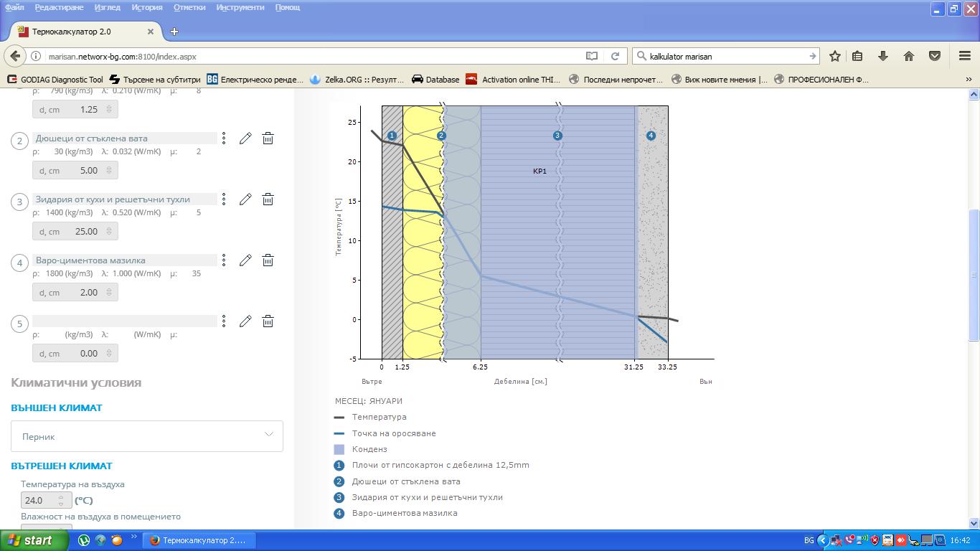Edit layer 2 glass wool with pencil icon

coord(245,138)
